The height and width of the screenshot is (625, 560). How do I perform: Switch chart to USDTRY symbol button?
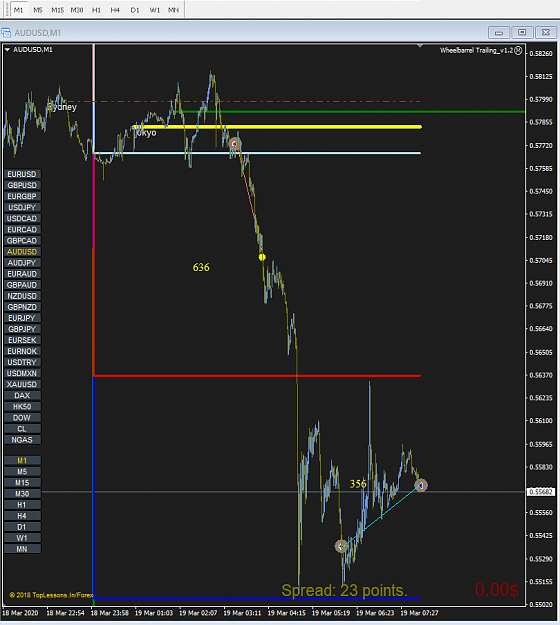pyautogui.click(x=22, y=362)
